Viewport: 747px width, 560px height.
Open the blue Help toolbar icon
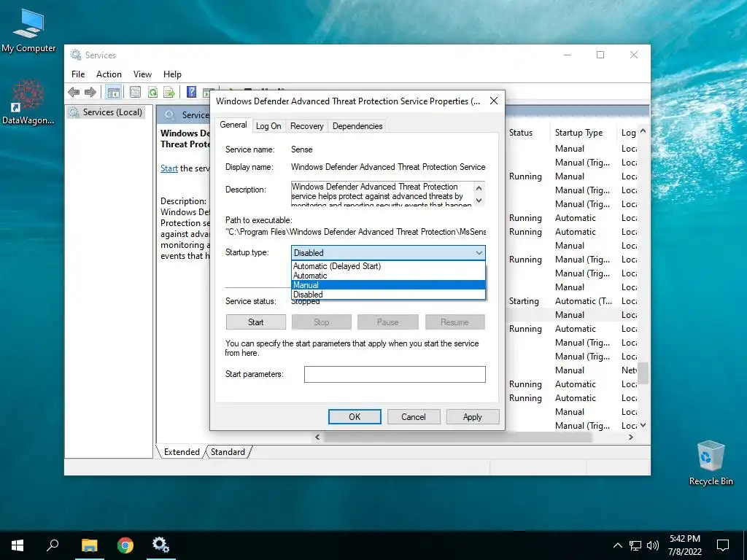point(192,92)
